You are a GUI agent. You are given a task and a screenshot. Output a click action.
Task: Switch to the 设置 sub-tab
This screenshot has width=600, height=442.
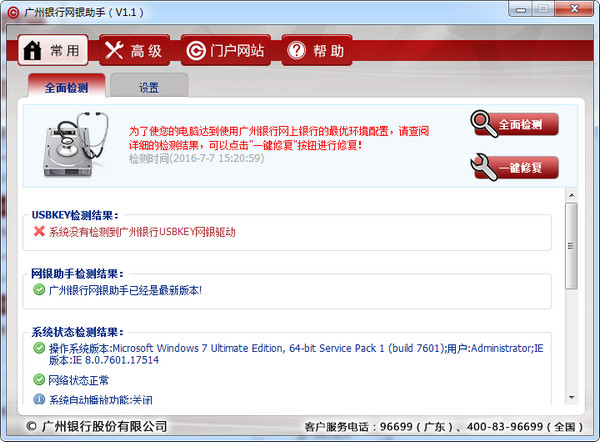[148, 87]
